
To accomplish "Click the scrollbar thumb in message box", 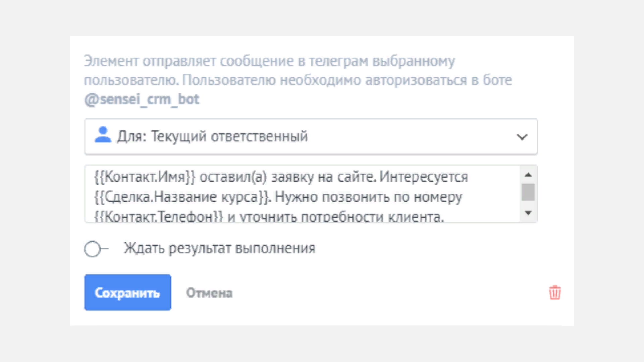I will pyautogui.click(x=528, y=192).
